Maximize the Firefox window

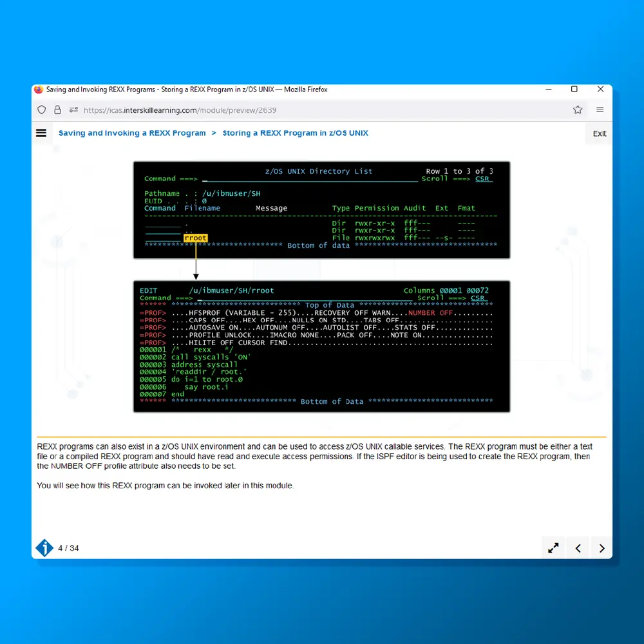[574, 90]
